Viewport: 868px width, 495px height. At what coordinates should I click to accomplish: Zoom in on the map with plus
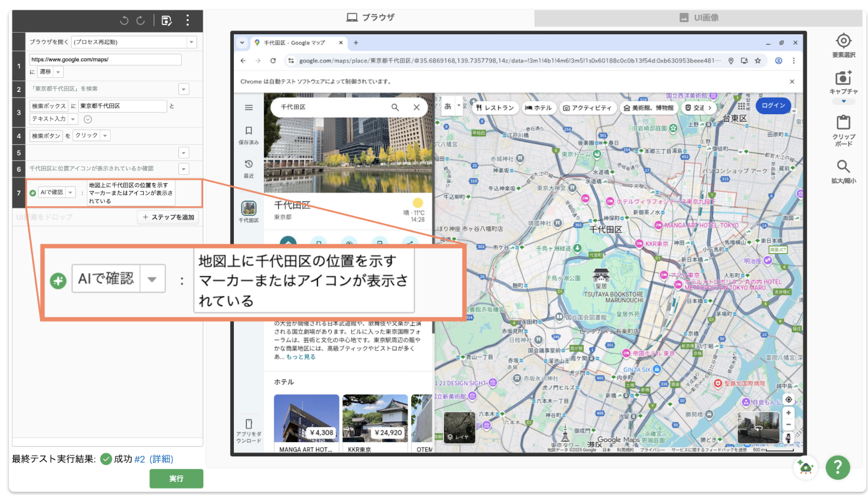[788, 413]
